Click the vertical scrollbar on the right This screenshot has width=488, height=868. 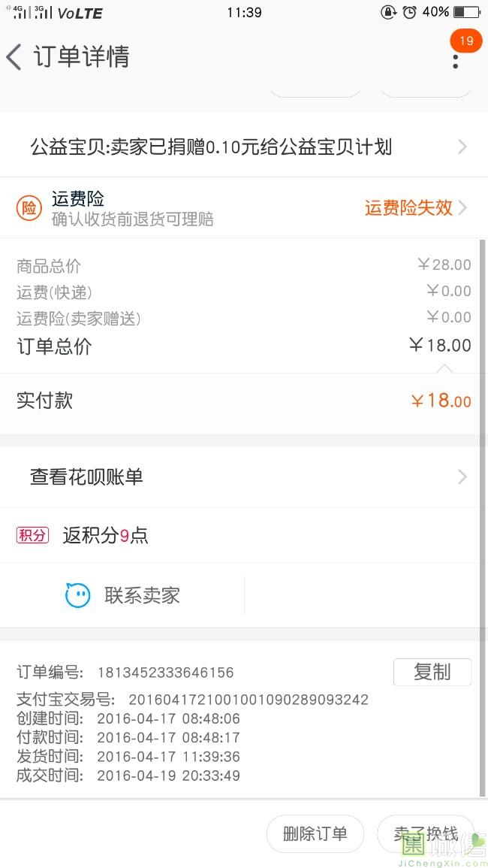pos(482,517)
